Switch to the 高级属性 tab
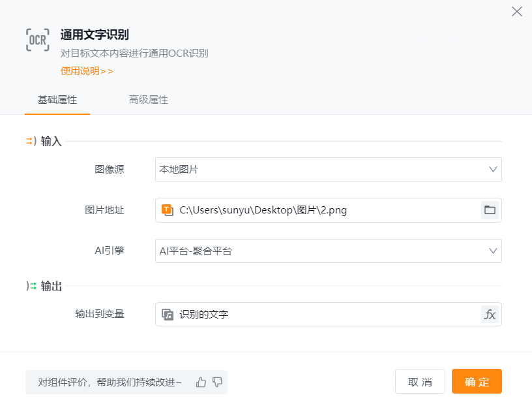 (x=149, y=100)
